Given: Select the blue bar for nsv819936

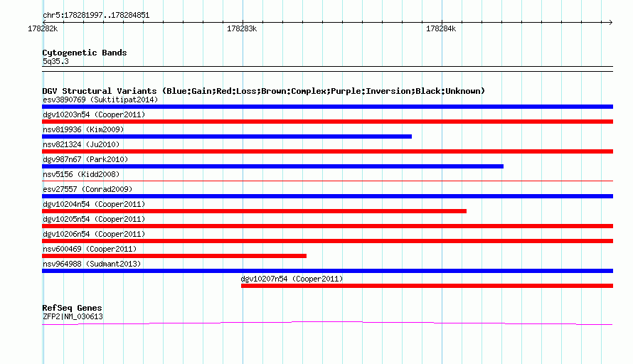Looking at the screenshot, I should coord(227,136).
